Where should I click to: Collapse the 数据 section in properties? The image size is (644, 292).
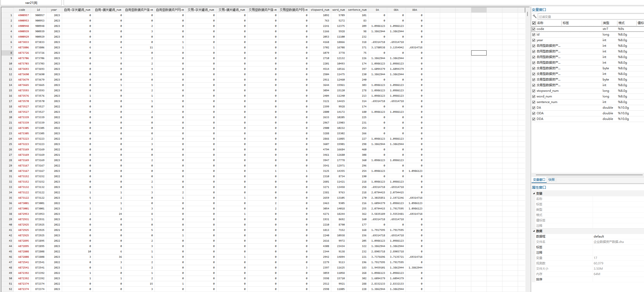[x=534, y=231]
